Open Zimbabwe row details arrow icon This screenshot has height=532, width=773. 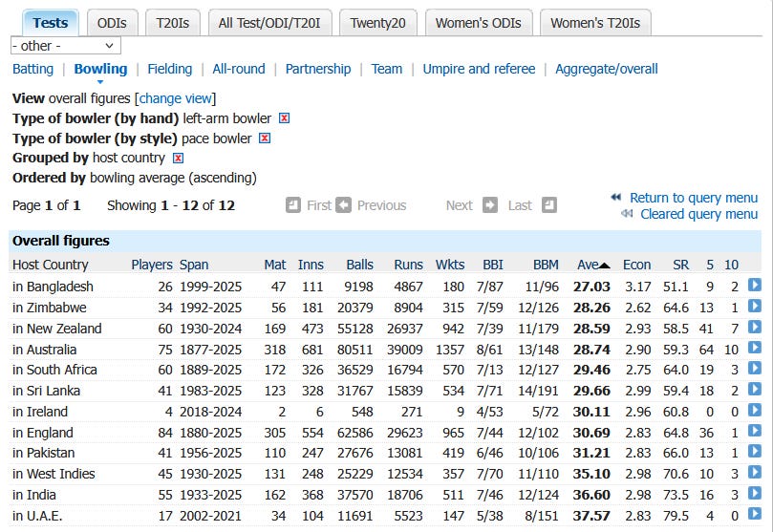click(754, 306)
